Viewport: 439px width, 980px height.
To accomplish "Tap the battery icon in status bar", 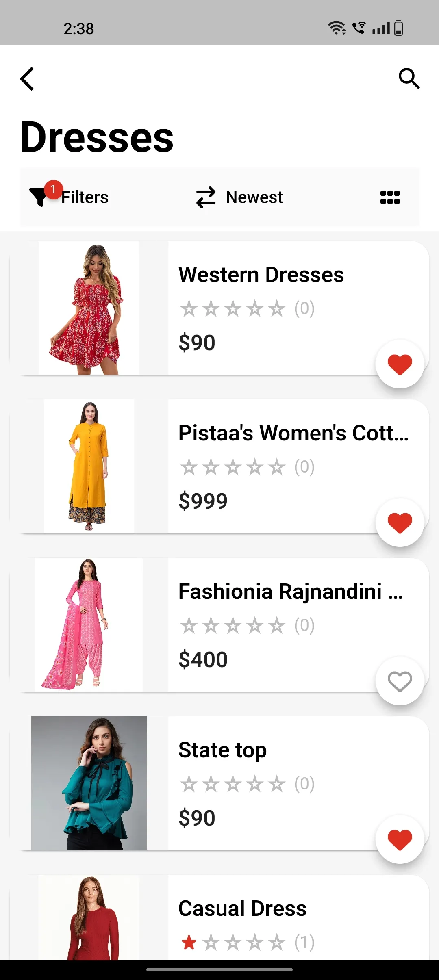I will tap(399, 28).
